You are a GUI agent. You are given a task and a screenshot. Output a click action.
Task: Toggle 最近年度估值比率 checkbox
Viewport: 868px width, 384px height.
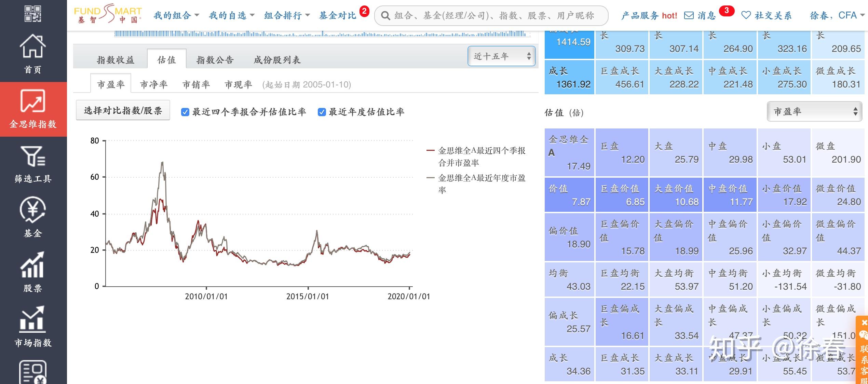(322, 112)
